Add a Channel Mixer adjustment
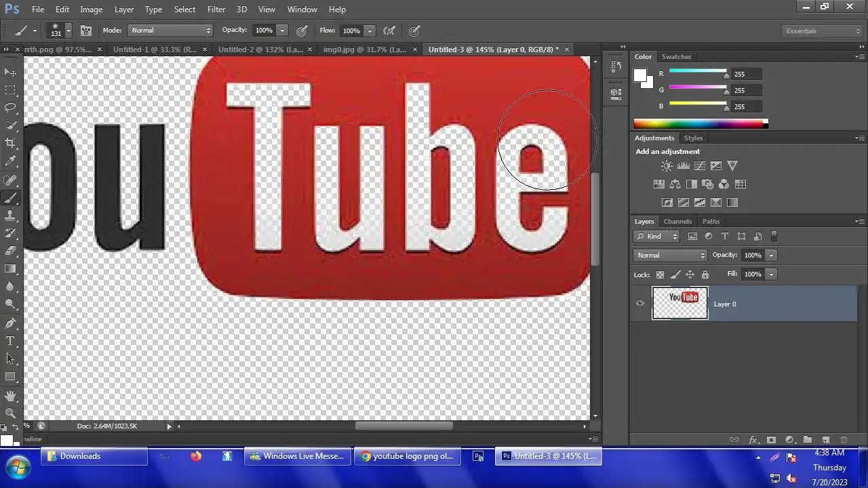Viewport: 868px width, 488px height. pos(724,184)
